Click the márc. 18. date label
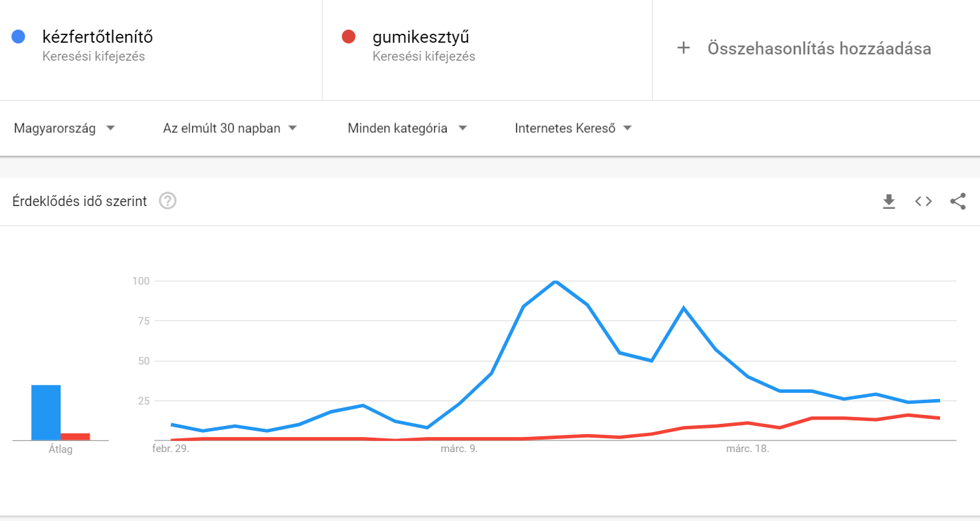Screen dimensions: 980x521 coord(747,449)
